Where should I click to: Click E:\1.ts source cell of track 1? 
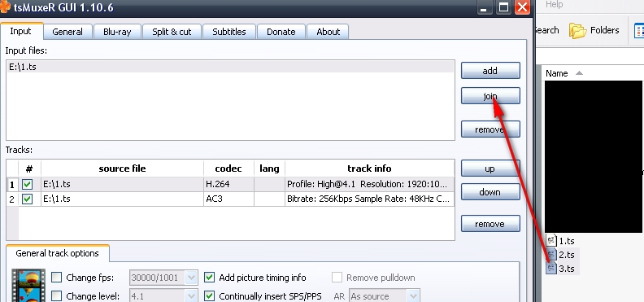123,185
